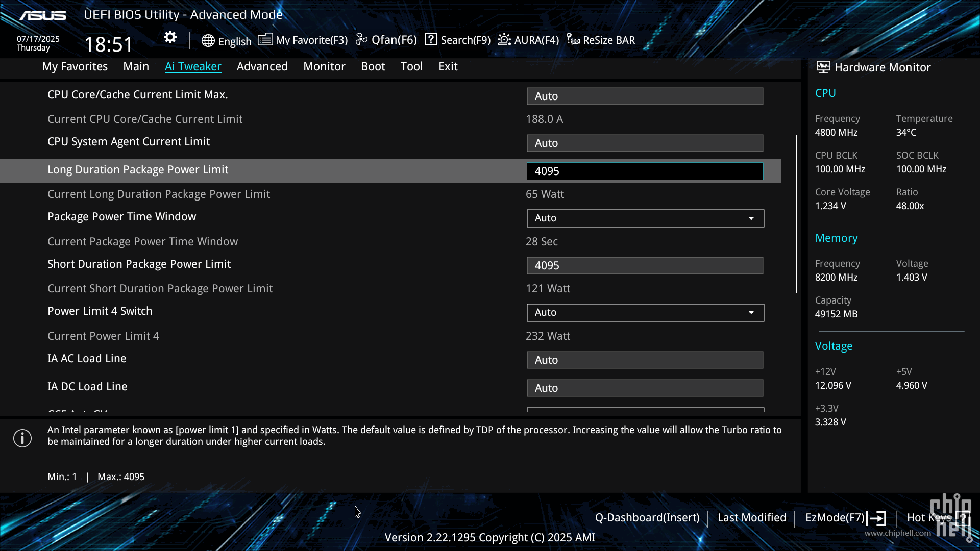Toggle ReSize BAR option
980x551 pixels.
609,40
